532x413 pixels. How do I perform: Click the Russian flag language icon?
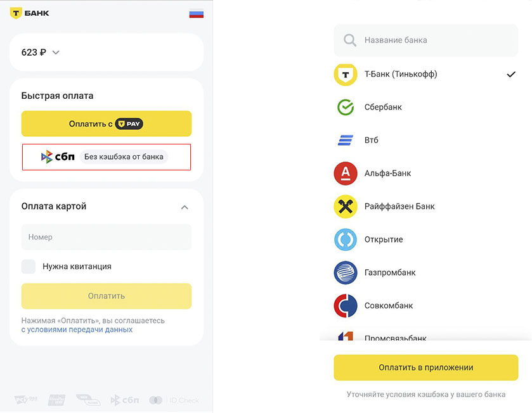click(x=196, y=13)
